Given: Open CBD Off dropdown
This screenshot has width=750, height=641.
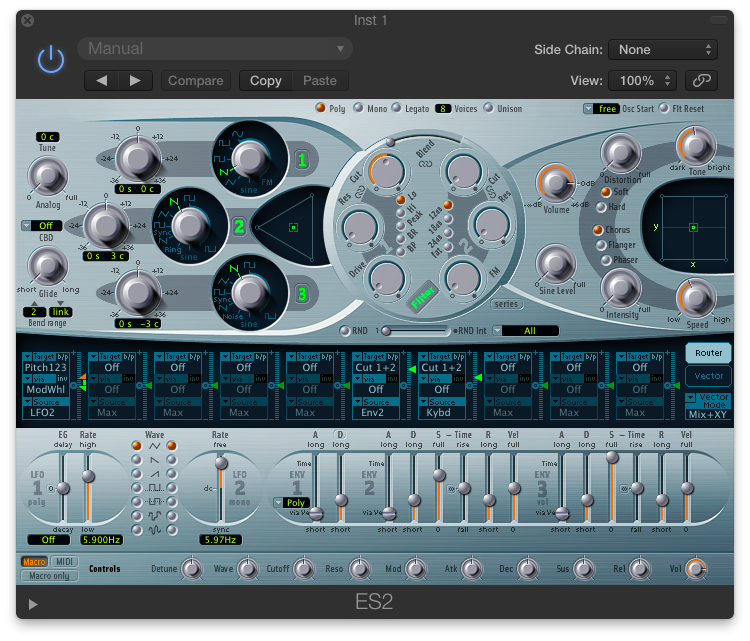Looking at the screenshot, I should 42,226.
